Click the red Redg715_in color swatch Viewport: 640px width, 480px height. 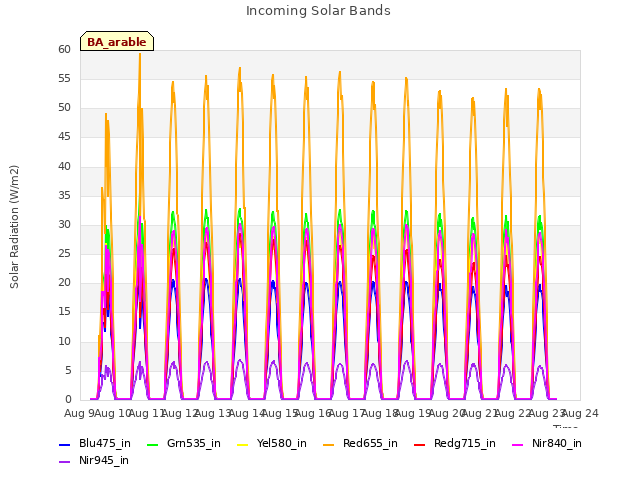(419, 444)
